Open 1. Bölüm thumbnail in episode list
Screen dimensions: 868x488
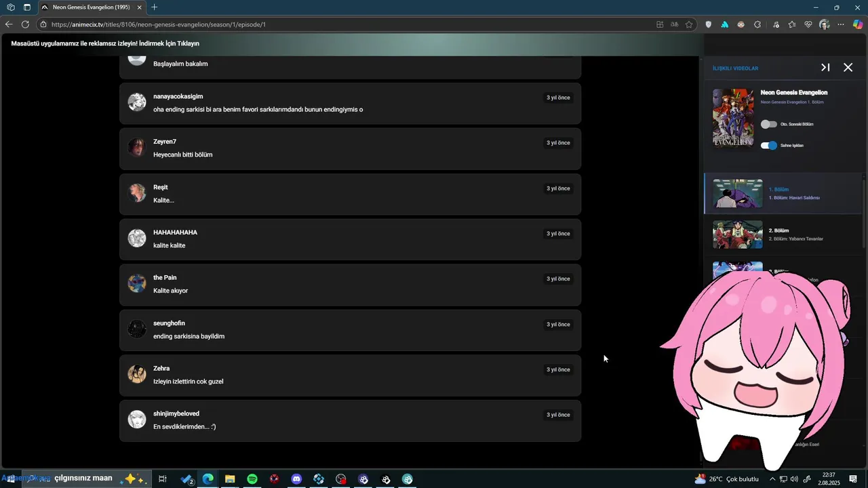(x=737, y=194)
